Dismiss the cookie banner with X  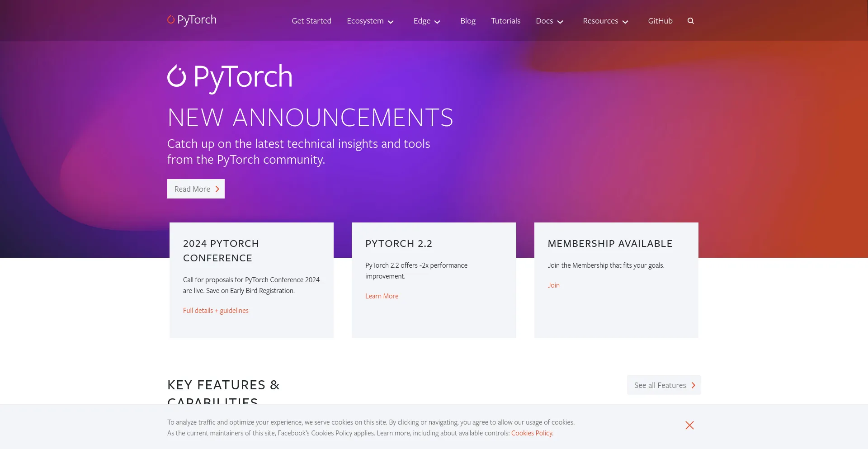click(689, 425)
